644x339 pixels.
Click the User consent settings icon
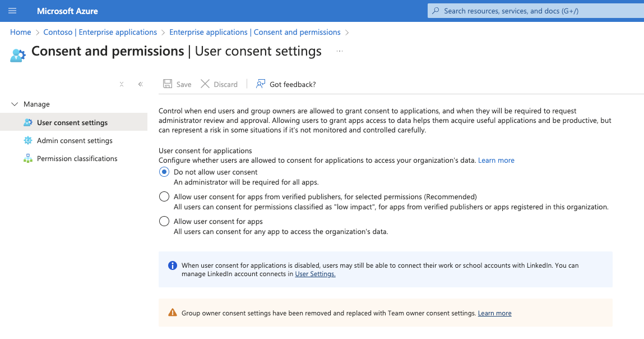coord(28,122)
